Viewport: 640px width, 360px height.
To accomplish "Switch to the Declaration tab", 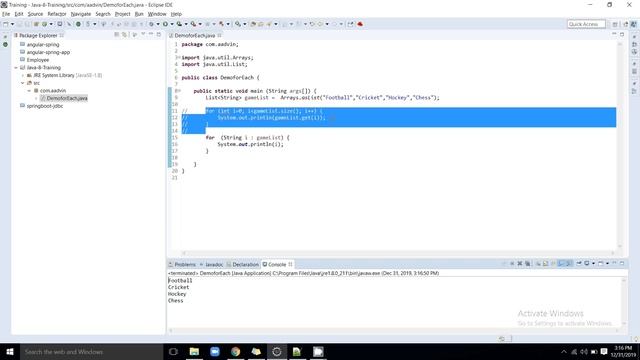I will point(243,264).
